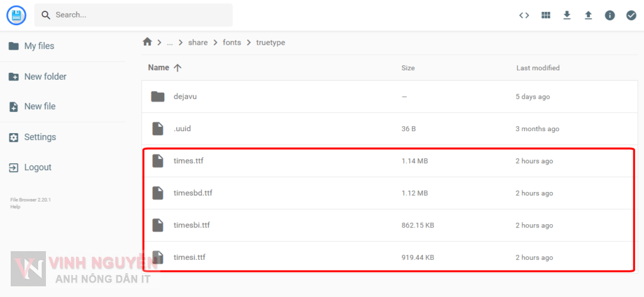This screenshot has height=297, width=644.
Task: Open Settings from the sidebar
Action: tap(40, 137)
